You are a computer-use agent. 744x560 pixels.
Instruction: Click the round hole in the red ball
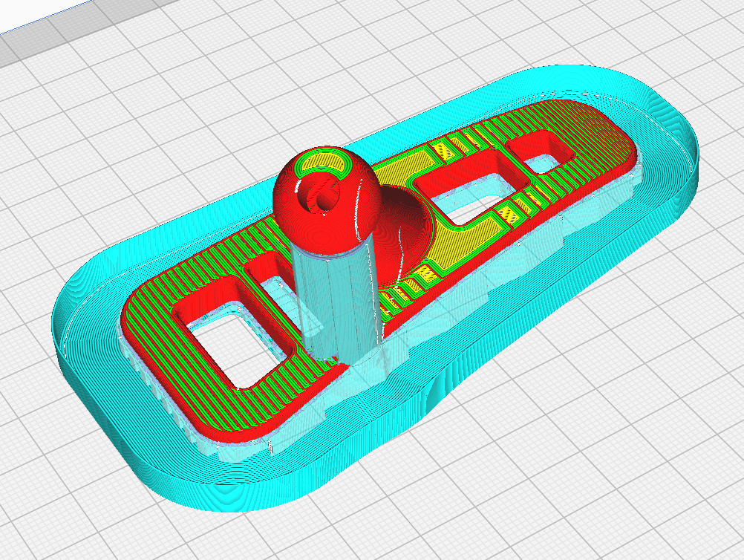tap(318, 192)
